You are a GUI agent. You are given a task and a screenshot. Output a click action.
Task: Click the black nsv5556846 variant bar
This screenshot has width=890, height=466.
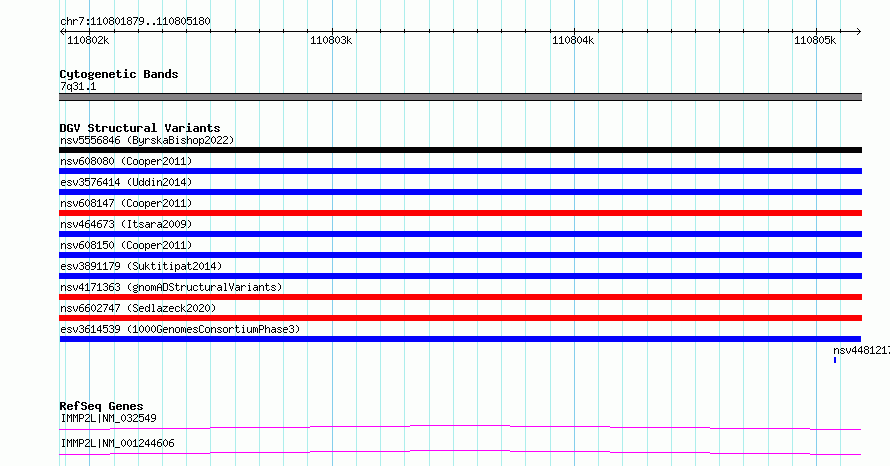tap(460, 150)
